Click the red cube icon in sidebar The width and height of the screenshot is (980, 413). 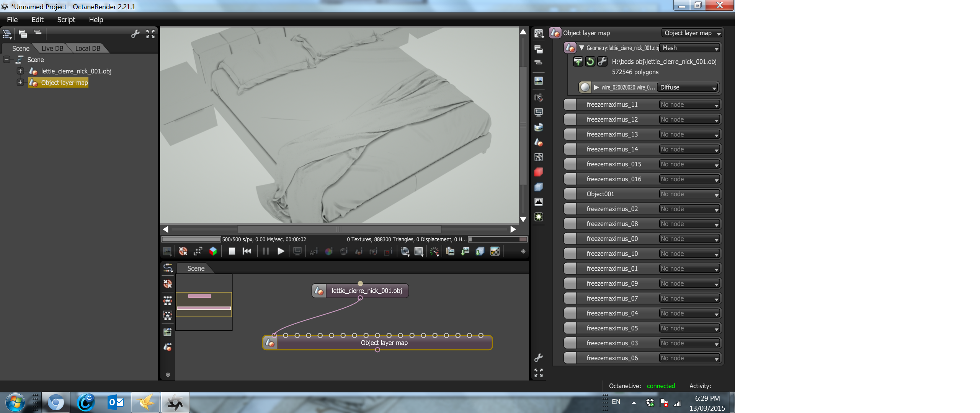(539, 172)
